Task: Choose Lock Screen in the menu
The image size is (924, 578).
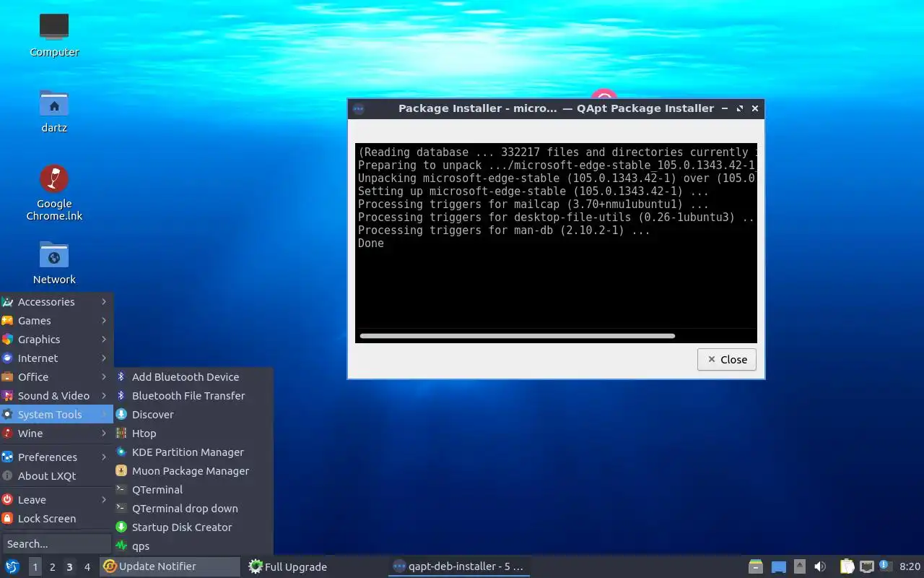Action: (56, 518)
